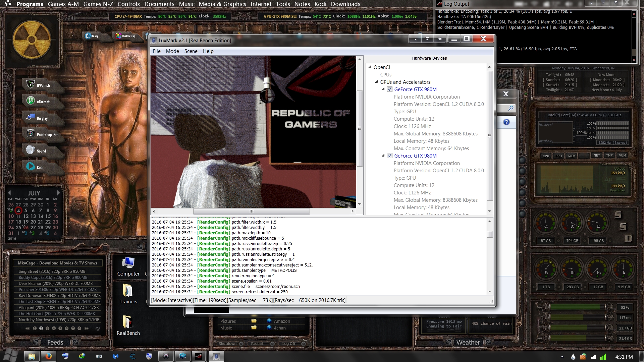
Task: Open the Media & Graphics top menu
Action: pyautogui.click(x=222, y=4)
